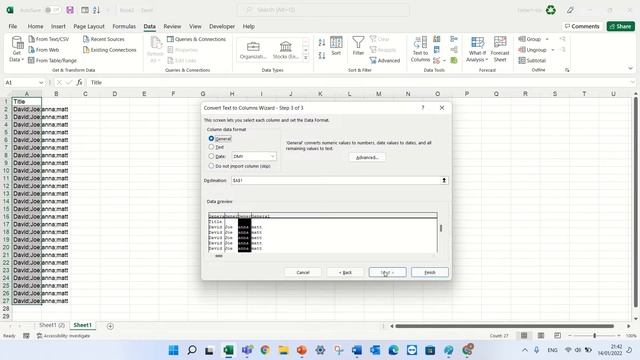This screenshot has width=640, height=360.
Task: Select the Stocks data type
Action: pyautogui.click(x=286, y=50)
